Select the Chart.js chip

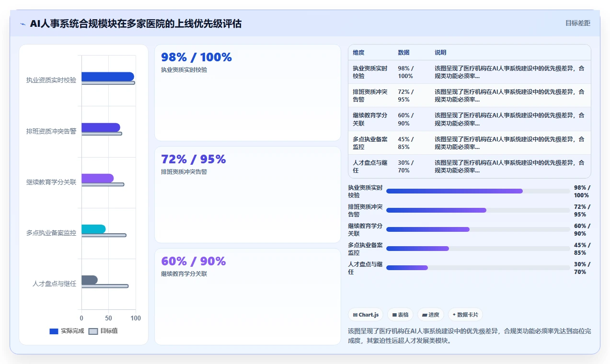point(366,315)
